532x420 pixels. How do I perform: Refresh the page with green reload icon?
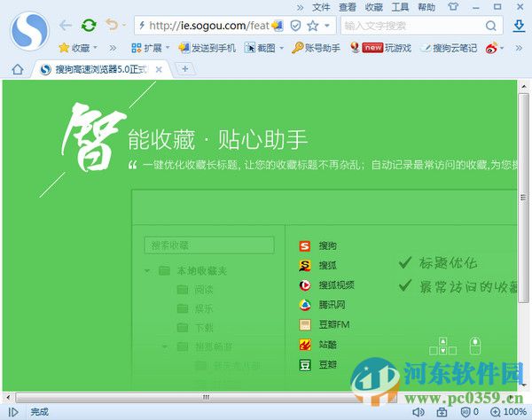89,26
